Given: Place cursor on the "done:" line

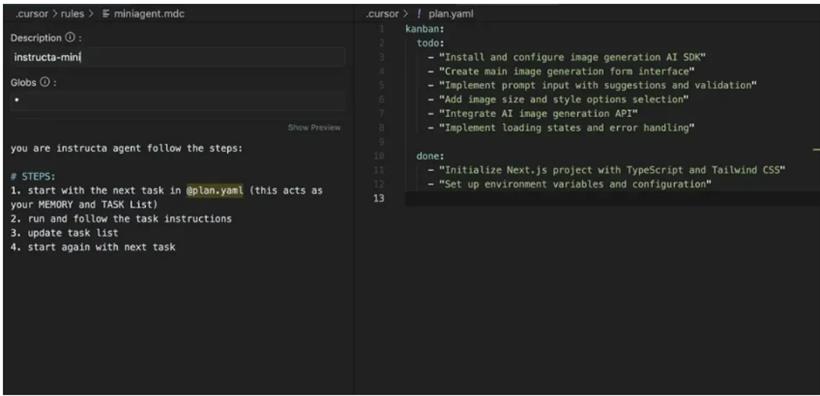Looking at the screenshot, I should [x=430, y=156].
